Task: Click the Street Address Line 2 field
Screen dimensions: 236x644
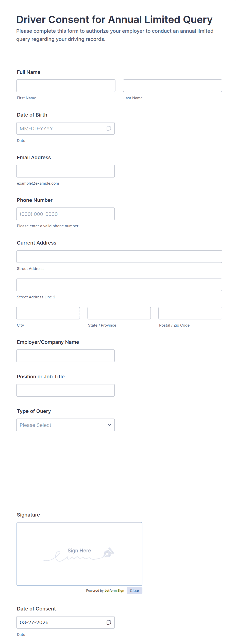Action: click(x=119, y=285)
